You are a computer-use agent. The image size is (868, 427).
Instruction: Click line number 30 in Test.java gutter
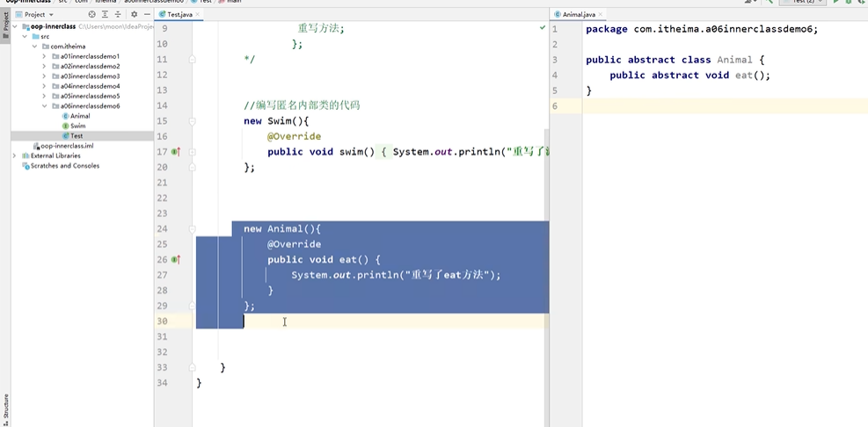pos(162,321)
